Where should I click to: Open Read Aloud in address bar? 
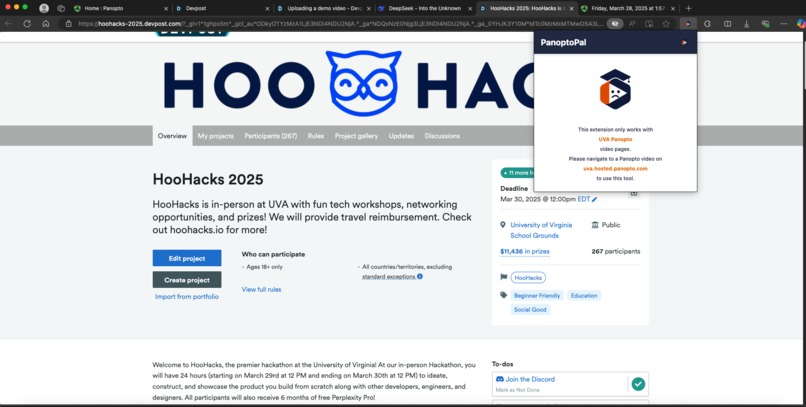pyautogui.click(x=632, y=24)
